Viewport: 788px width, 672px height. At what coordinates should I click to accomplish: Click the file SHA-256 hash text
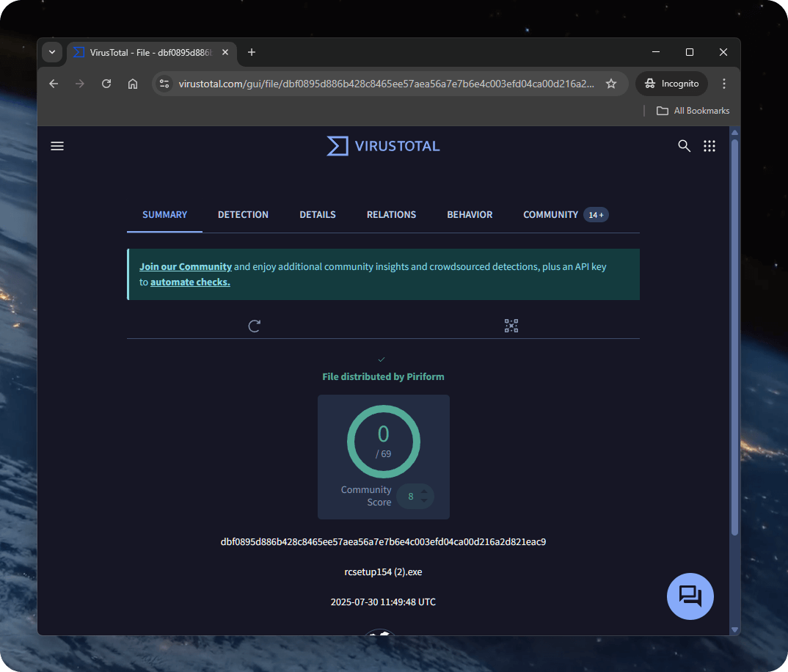(383, 542)
